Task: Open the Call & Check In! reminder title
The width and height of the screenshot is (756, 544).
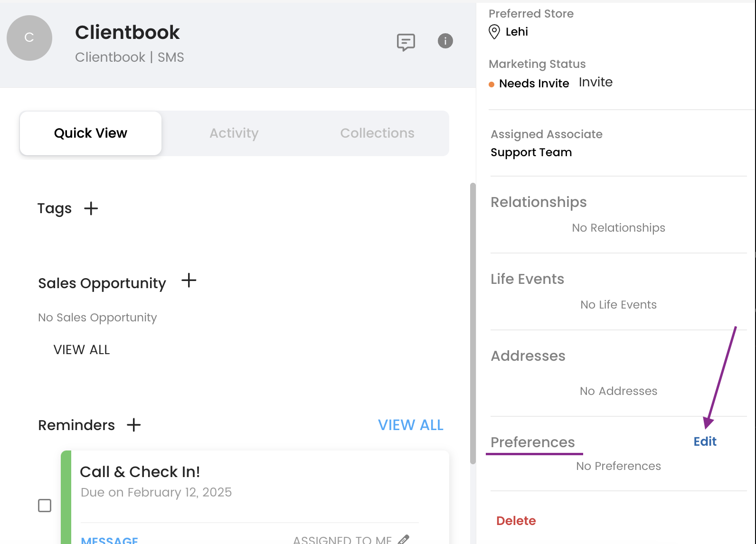Action: click(x=140, y=472)
